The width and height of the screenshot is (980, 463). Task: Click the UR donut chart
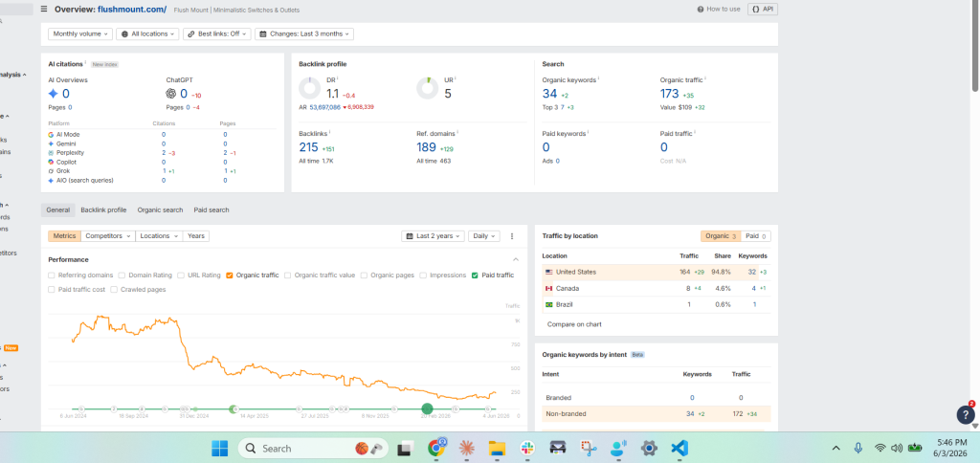coord(428,88)
